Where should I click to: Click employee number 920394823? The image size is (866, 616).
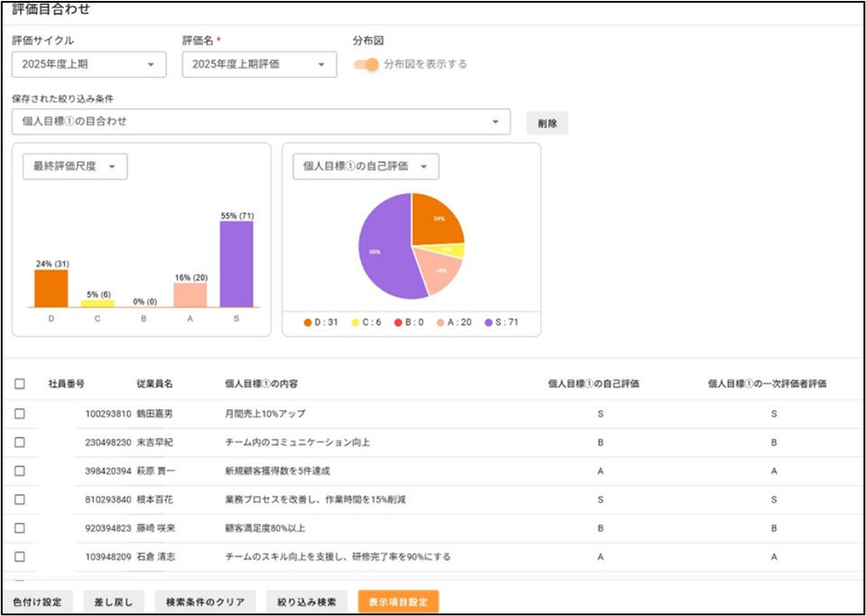click(x=108, y=528)
